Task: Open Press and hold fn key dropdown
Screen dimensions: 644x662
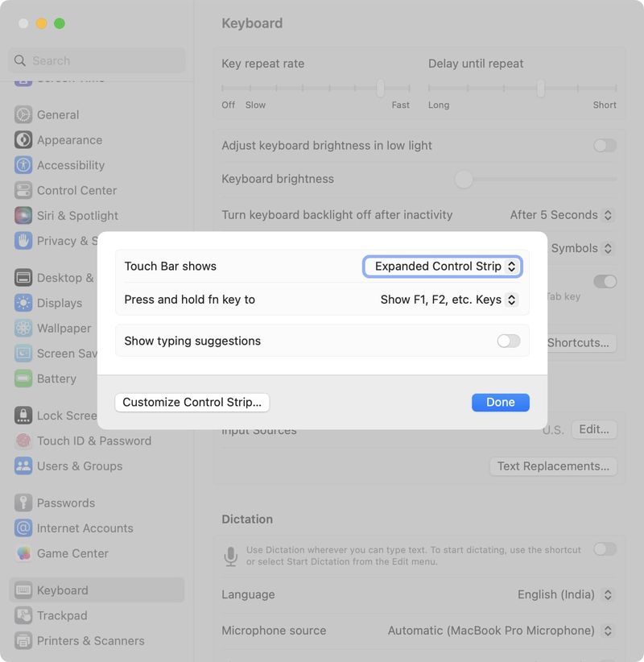Action: coord(449,300)
